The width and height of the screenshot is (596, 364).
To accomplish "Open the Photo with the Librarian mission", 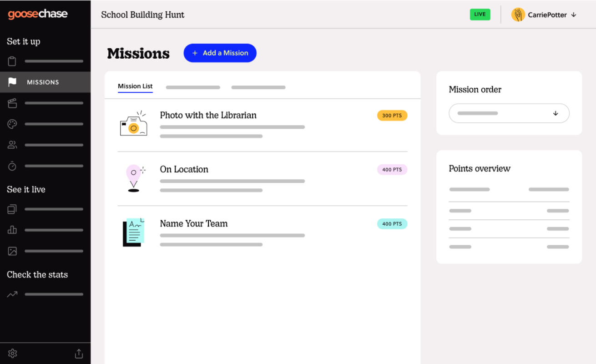I will click(x=208, y=115).
